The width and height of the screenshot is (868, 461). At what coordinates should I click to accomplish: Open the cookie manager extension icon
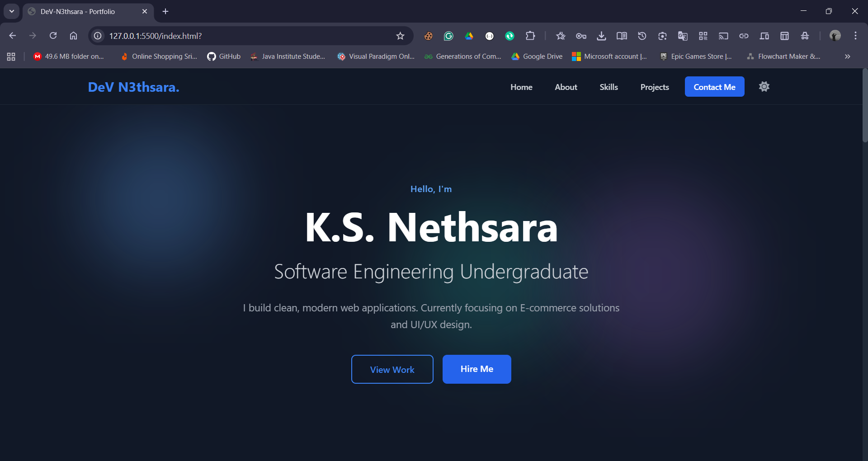tap(429, 36)
